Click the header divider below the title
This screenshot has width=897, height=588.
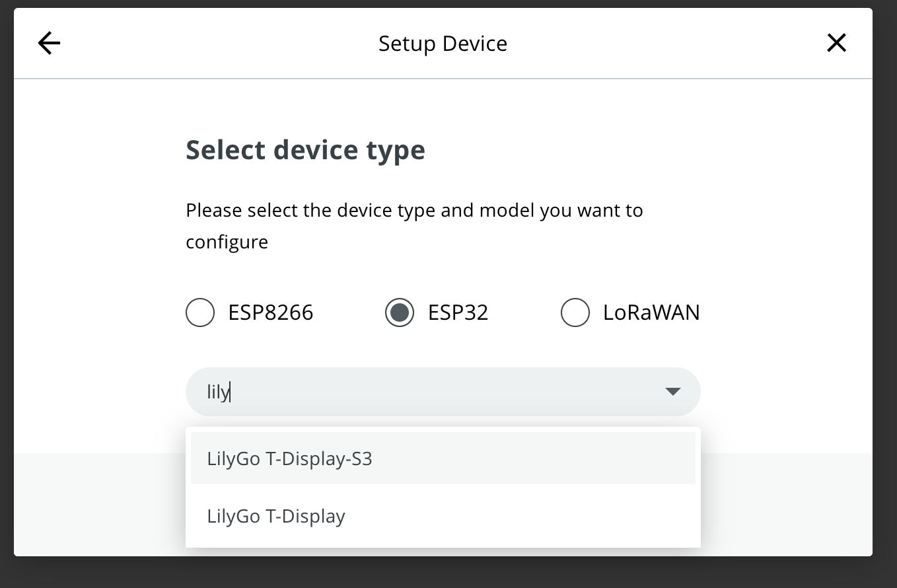(x=443, y=79)
